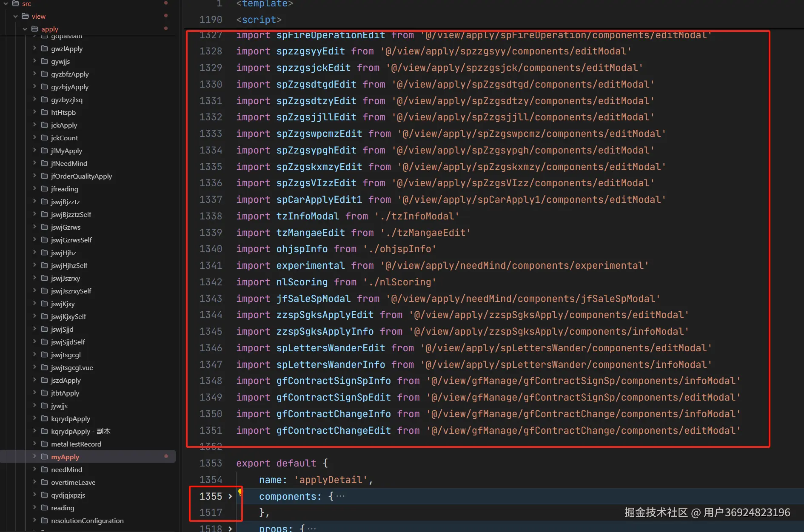This screenshot has width=804, height=532.
Task: Click the folder icon next to myApply
Action: click(45, 456)
